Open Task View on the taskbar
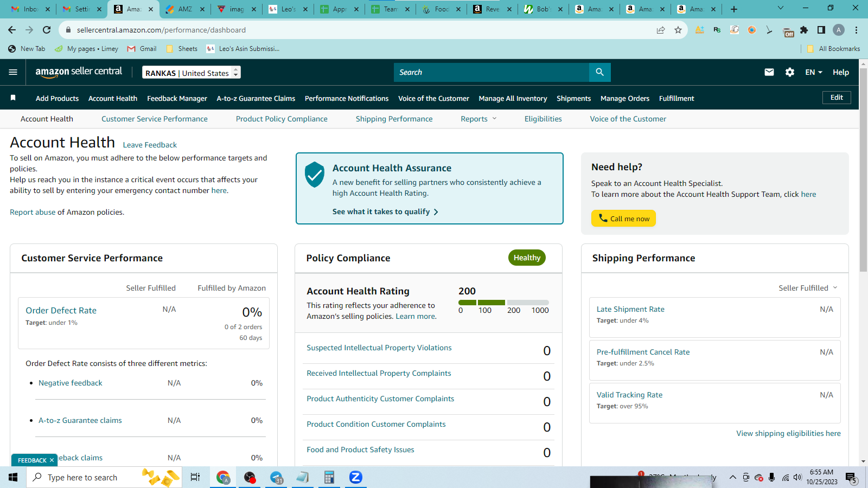Viewport: 868px width, 488px height. pos(195,477)
